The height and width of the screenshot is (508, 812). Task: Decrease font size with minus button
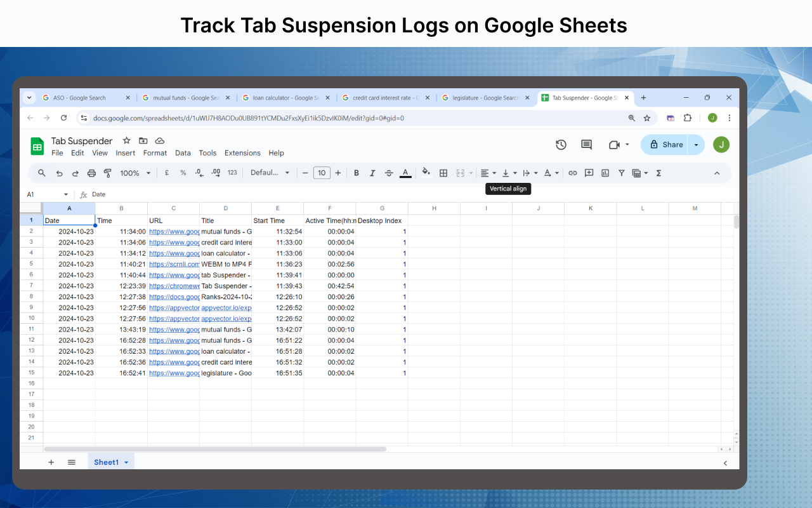coord(305,173)
